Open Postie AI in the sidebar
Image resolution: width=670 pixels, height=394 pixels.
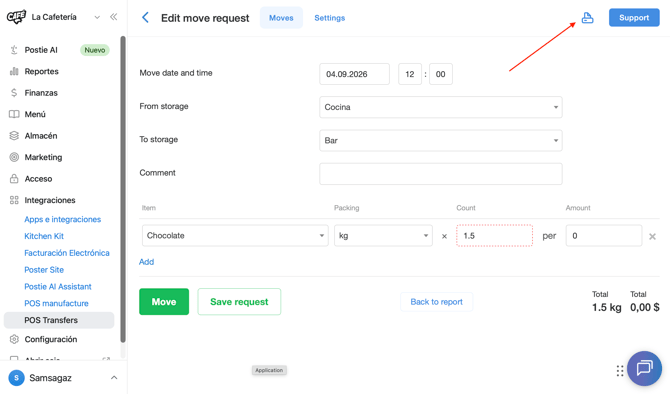click(x=41, y=50)
